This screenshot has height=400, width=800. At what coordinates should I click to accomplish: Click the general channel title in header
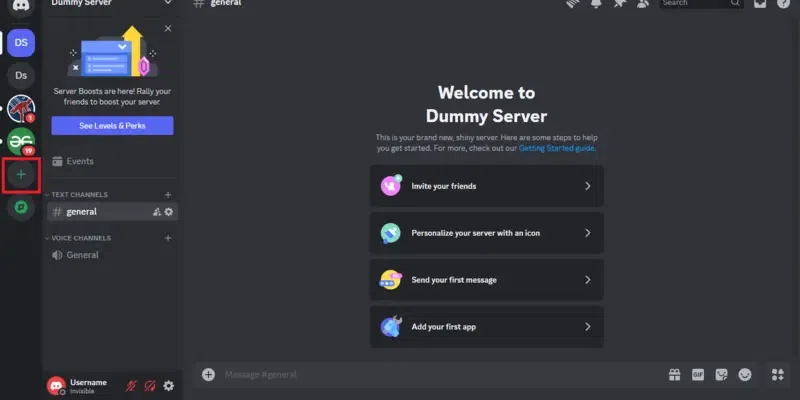click(226, 4)
